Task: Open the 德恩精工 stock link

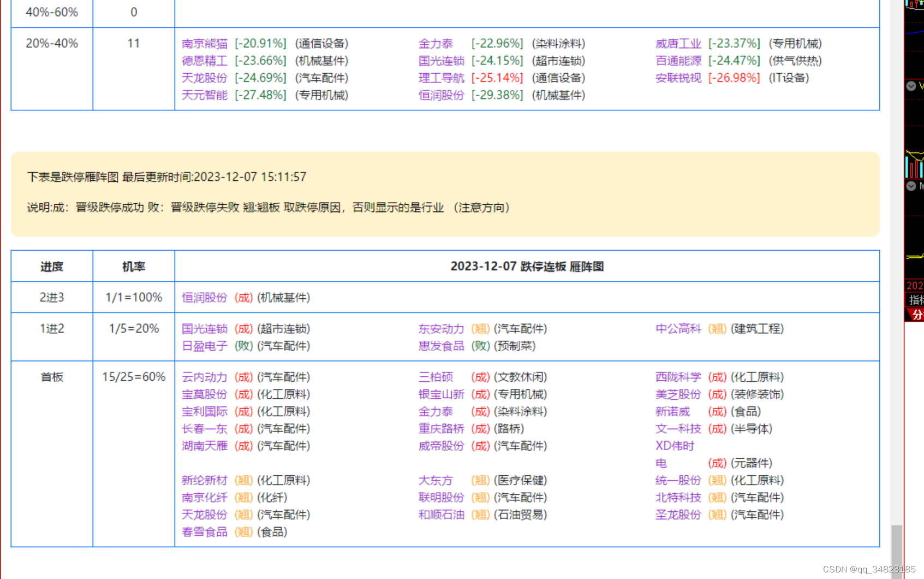Action: click(204, 61)
